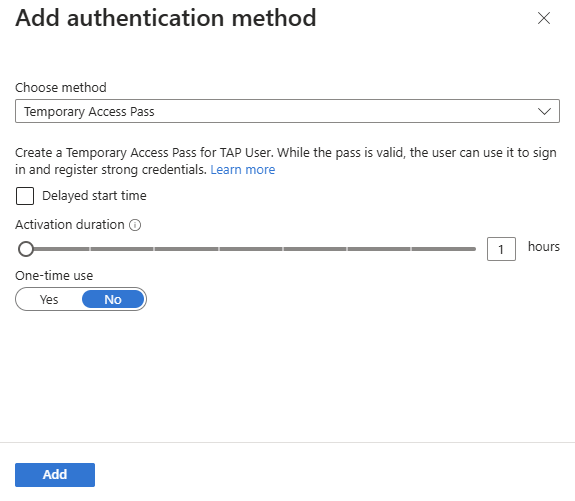Screen dimensions: 575x501
Task: Click the middle of the Activation duration slider track
Action: coord(250,249)
